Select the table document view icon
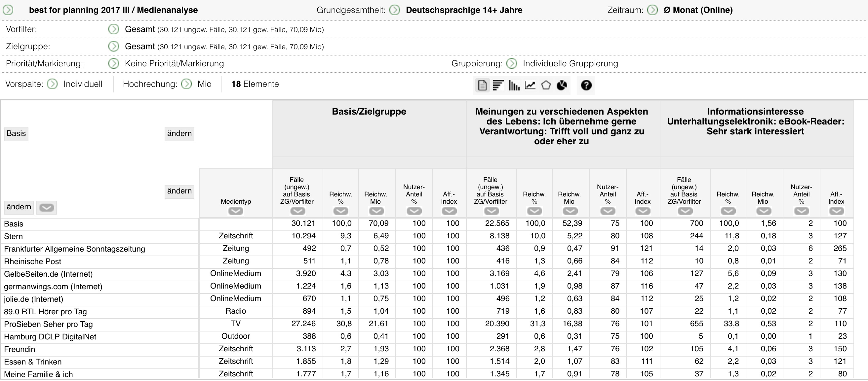Viewport: 868px width, 381px height. pyautogui.click(x=482, y=85)
